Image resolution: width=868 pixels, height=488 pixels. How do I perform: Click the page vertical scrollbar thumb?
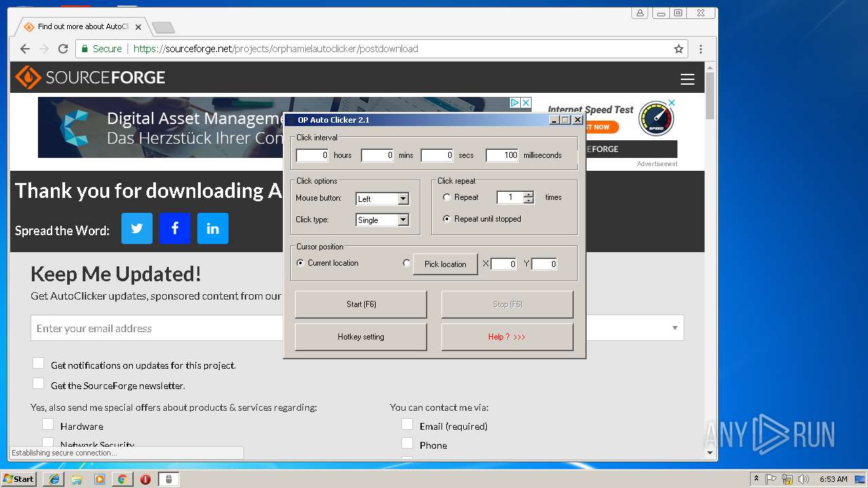[710, 95]
